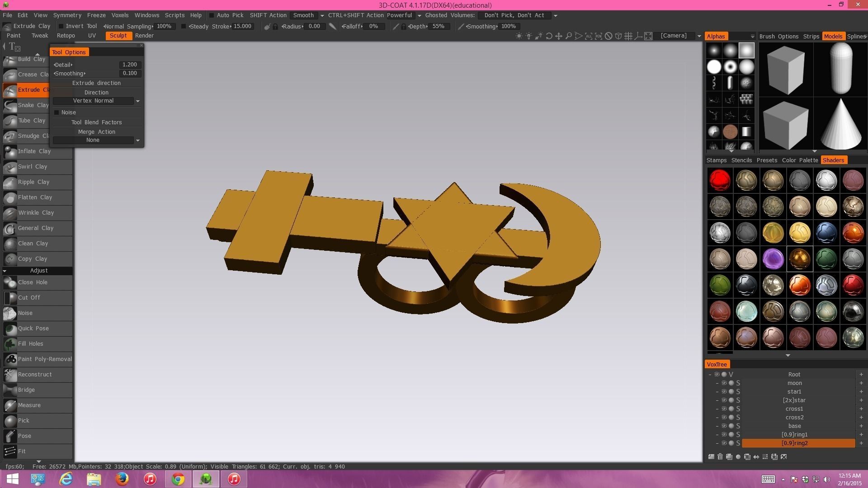Image resolution: width=868 pixels, height=488 pixels.
Task: Switch to the Stencils tab
Action: click(x=741, y=160)
